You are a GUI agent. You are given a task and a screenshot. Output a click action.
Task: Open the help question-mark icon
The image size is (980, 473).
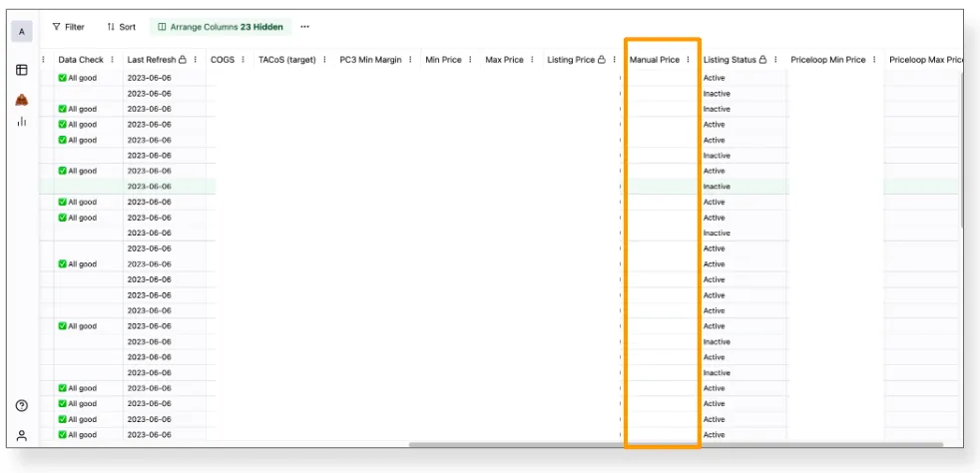(x=22, y=405)
